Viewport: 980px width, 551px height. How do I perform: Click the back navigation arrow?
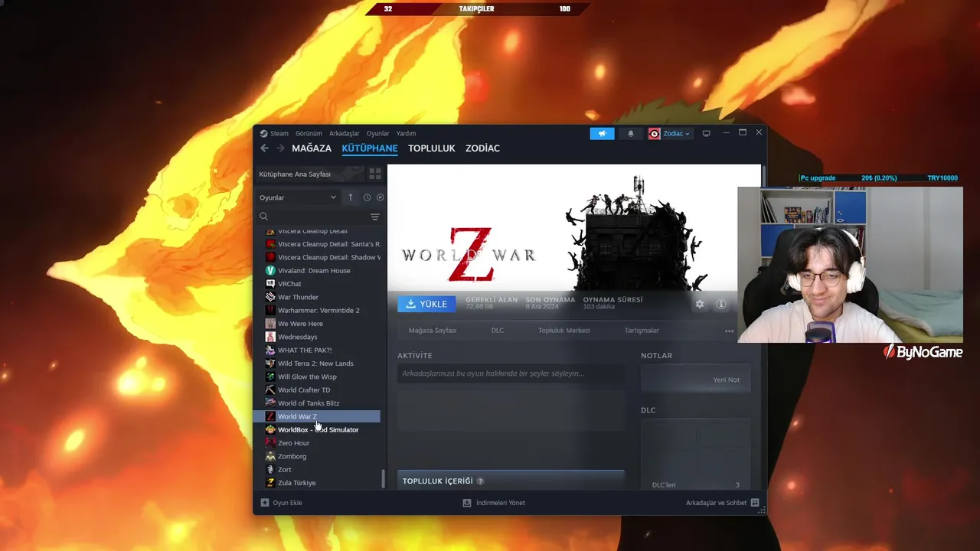click(264, 148)
